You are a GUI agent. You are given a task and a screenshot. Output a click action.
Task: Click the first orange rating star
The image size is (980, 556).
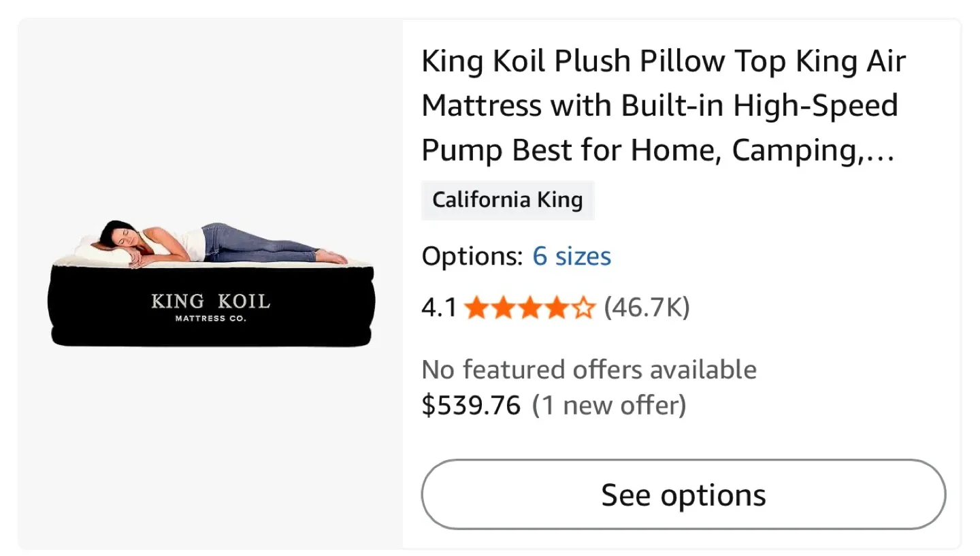click(x=476, y=308)
